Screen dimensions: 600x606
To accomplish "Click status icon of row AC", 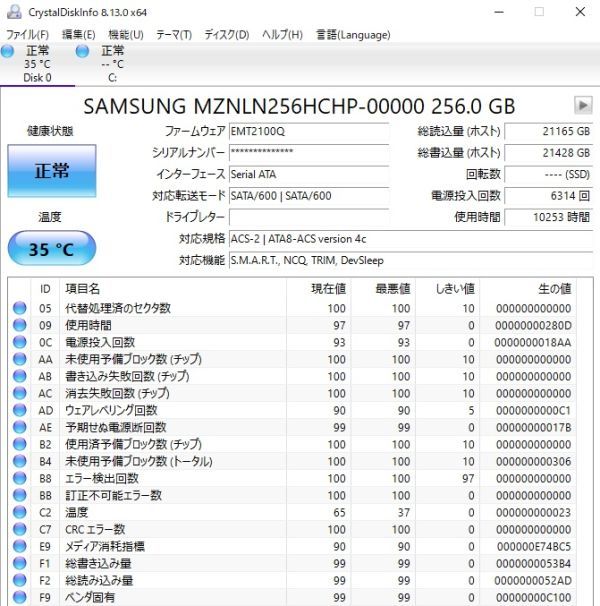I will pyautogui.click(x=19, y=393).
